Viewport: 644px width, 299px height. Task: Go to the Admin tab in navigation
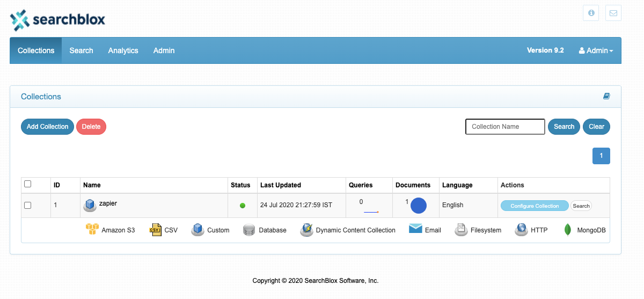(164, 50)
